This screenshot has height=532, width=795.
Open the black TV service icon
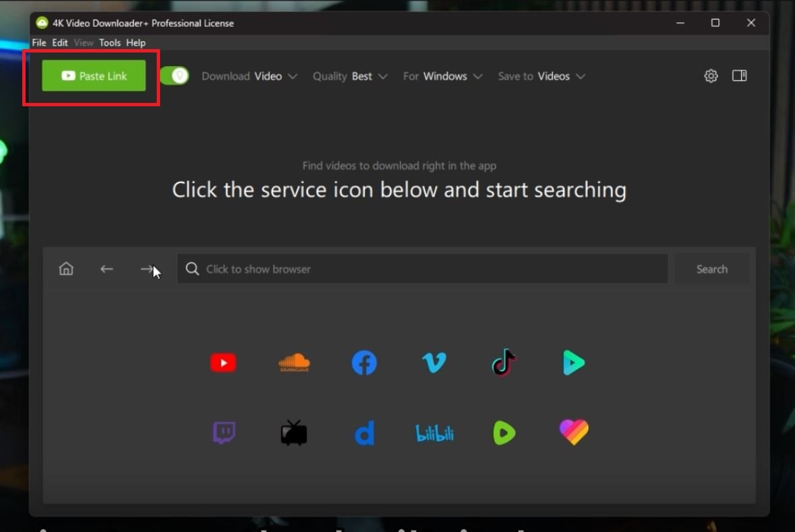pyautogui.click(x=294, y=432)
